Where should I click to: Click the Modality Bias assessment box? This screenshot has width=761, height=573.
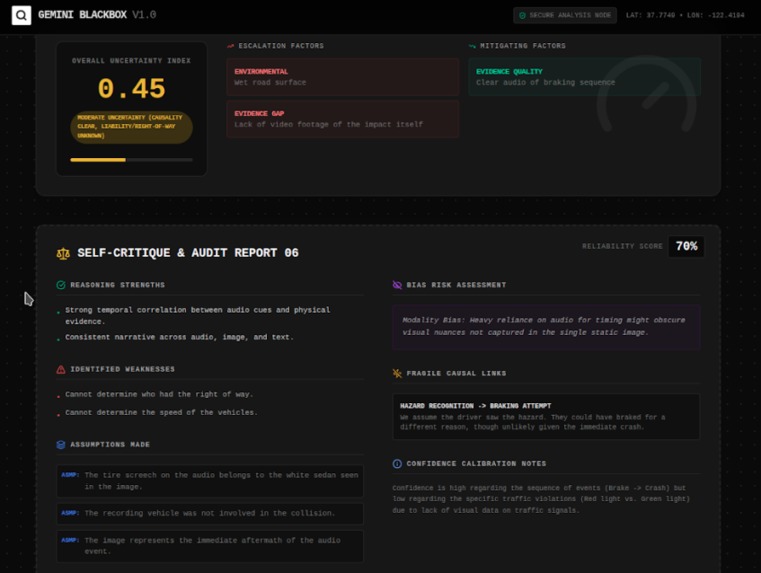546,327
